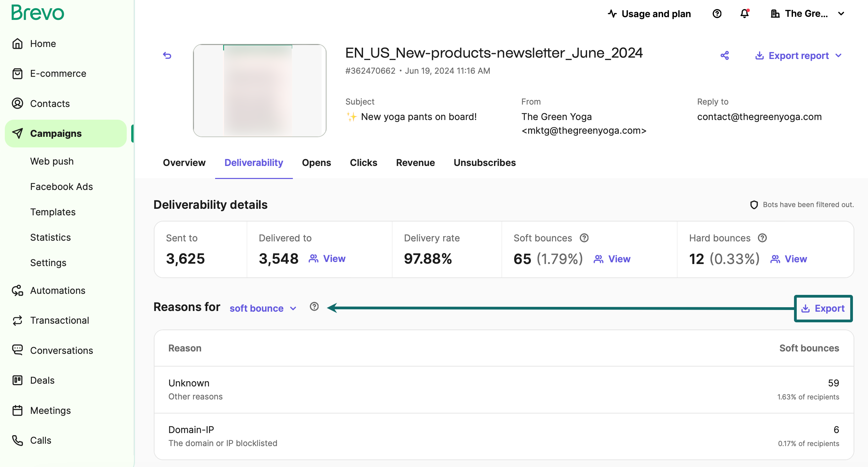Switch to the Unsubscribes tab
The image size is (868, 467).
[x=484, y=163]
